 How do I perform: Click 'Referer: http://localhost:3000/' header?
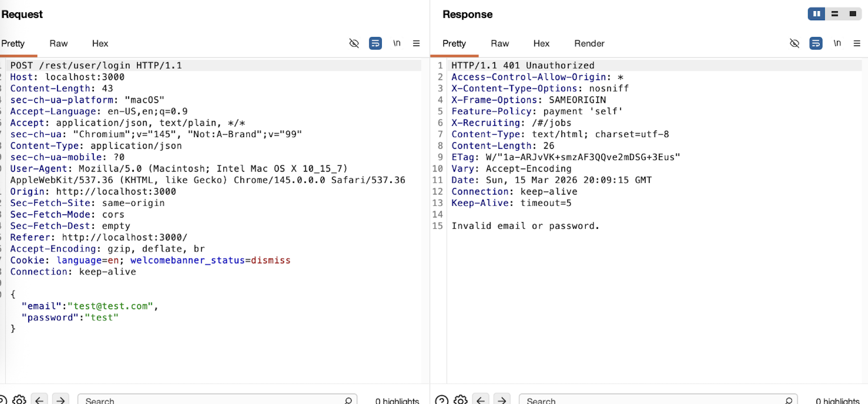pos(99,237)
